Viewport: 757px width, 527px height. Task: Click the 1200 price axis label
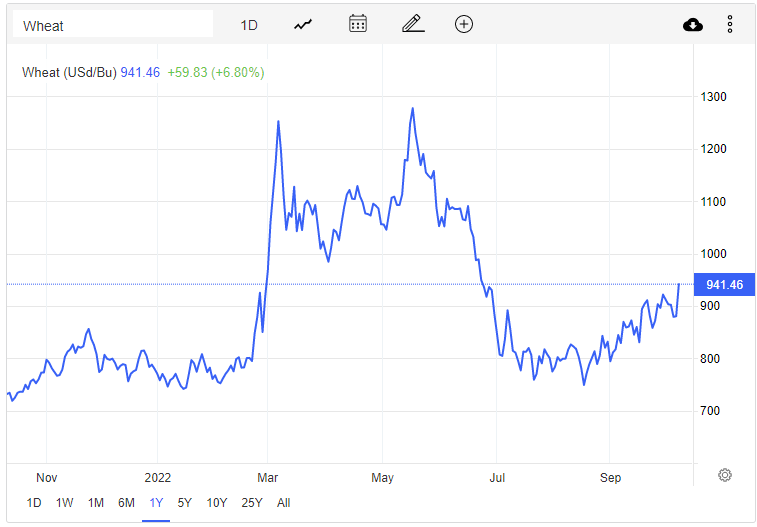(714, 149)
